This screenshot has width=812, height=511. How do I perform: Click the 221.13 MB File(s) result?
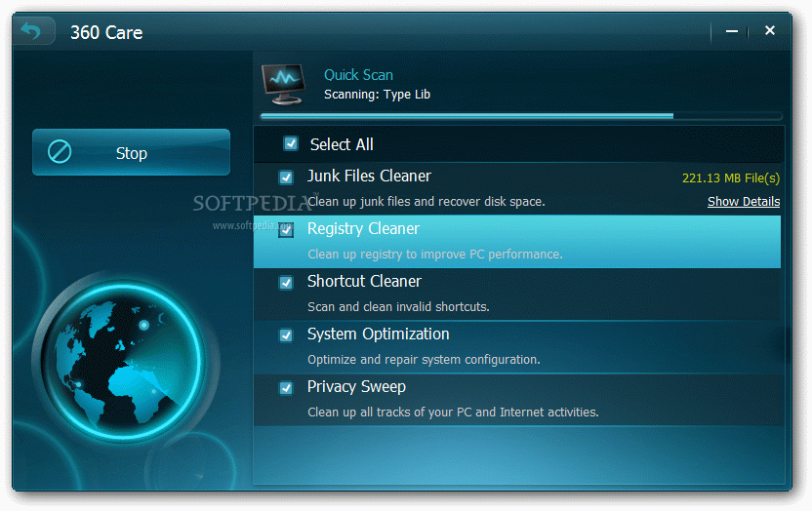[731, 178]
